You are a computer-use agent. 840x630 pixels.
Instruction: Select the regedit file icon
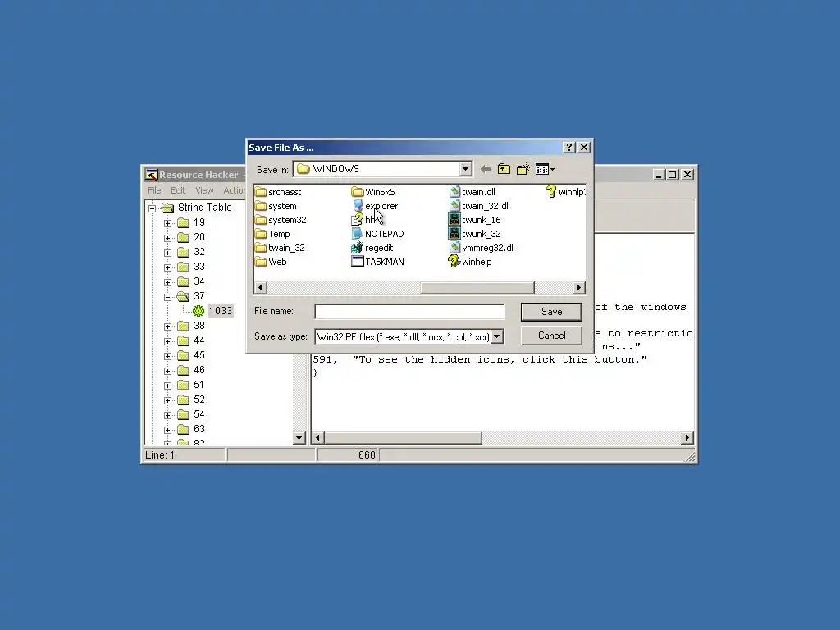(358, 248)
